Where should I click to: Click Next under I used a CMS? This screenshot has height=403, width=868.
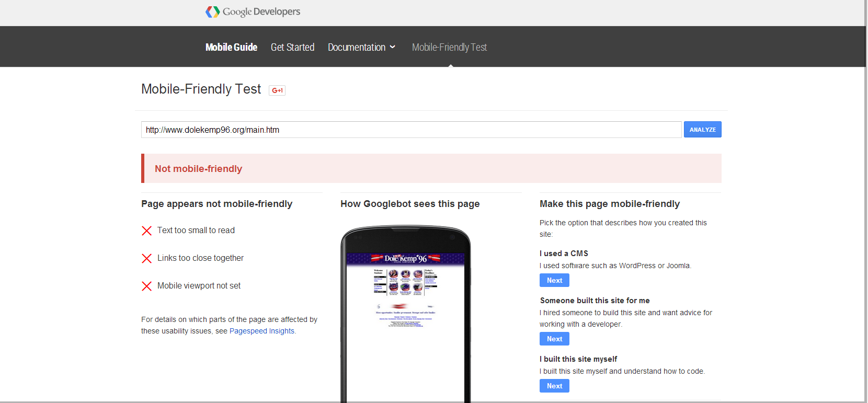(554, 280)
